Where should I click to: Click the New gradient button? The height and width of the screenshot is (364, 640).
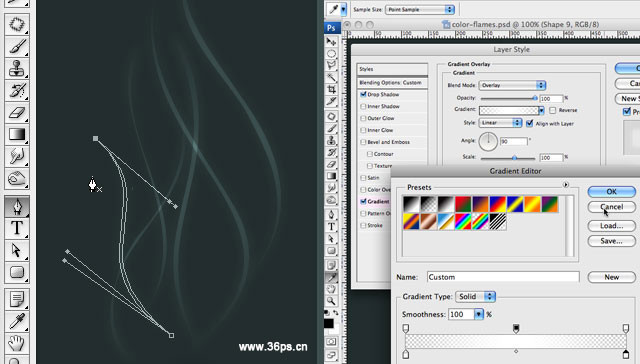(x=611, y=277)
